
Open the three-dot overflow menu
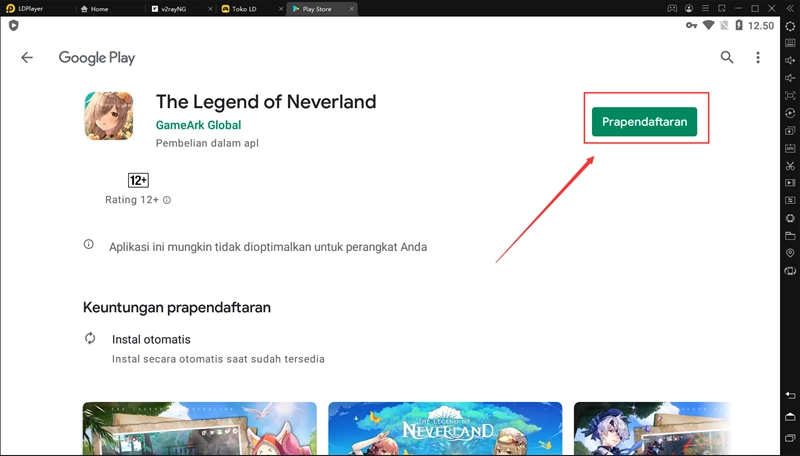[758, 58]
